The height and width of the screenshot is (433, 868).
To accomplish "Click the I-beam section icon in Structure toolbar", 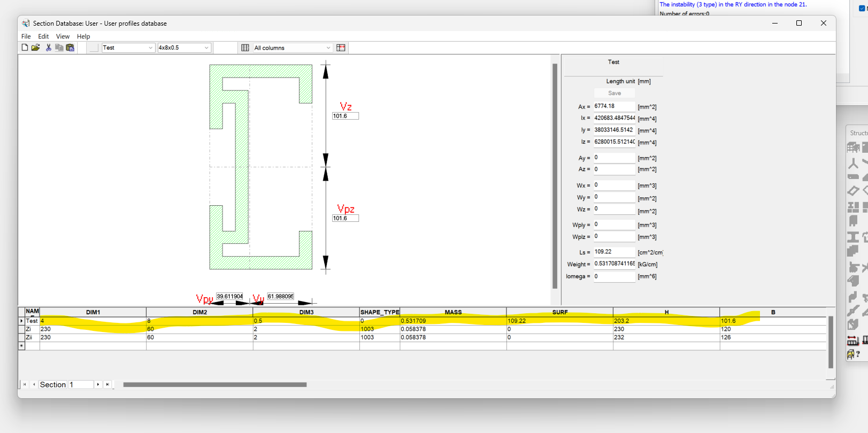I will click(x=853, y=237).
